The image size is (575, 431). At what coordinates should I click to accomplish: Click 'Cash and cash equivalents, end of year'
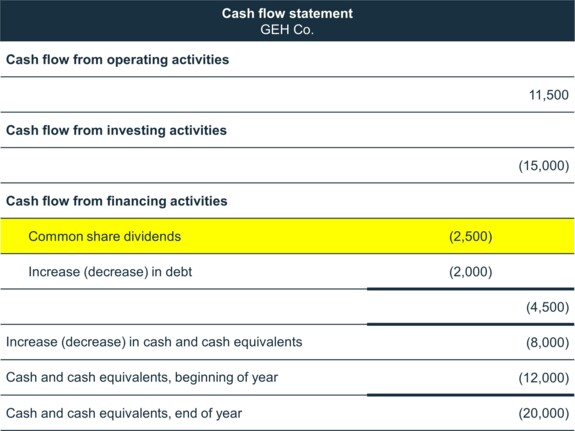click(124, 413)
